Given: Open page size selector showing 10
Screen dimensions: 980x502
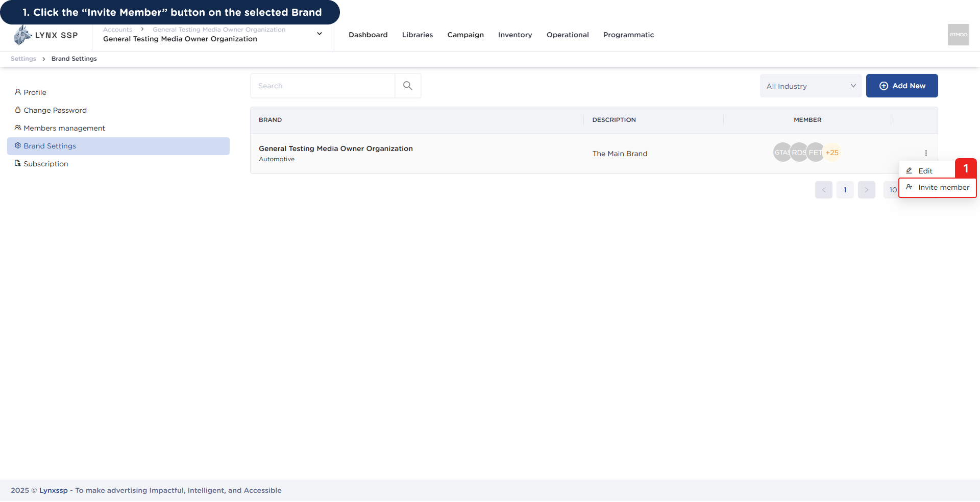Looking at the screenshot, I should coord(891,190).
